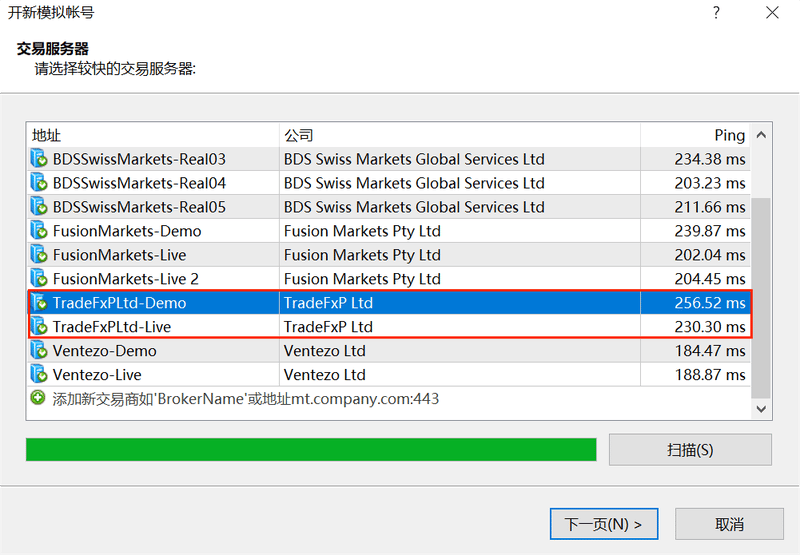Viewport: 800px width, 555px height.
Task: Click scrollbar up arrow in server list
Action: (x=761, y=135)
